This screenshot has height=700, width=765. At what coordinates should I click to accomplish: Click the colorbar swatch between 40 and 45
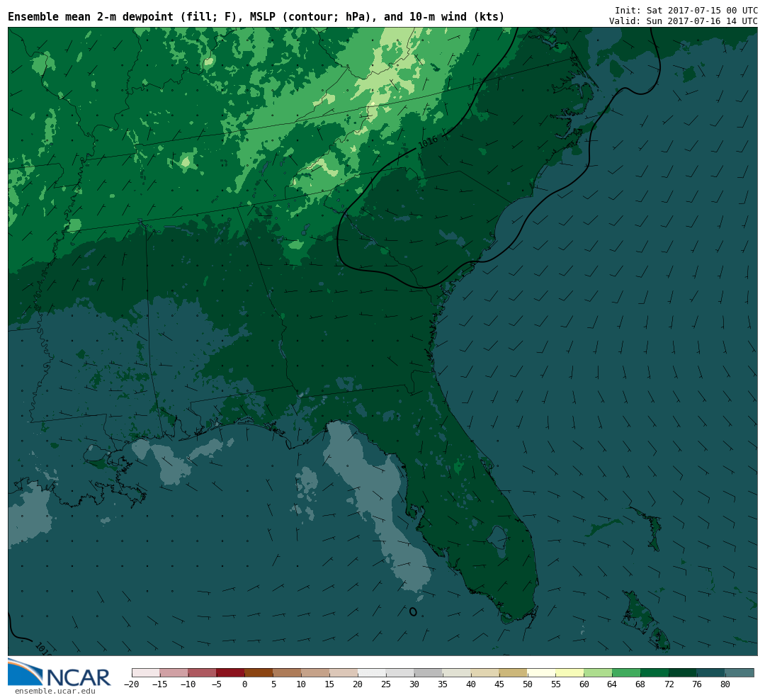click(x=485, y=672)
